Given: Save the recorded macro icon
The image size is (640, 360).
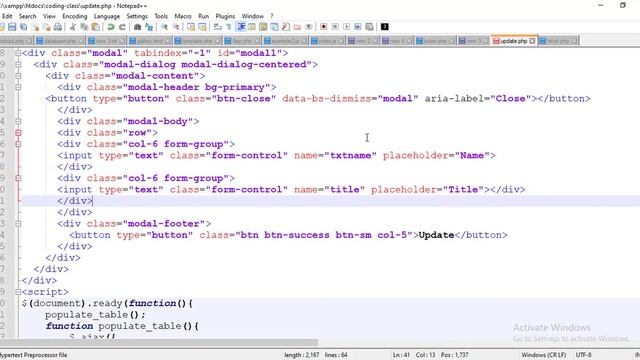Looking at the screenshot, I should [x=369, y=27].
